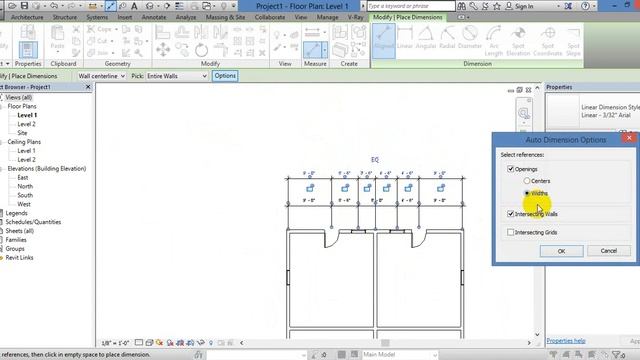Click the navigation wheel zoom icon in view
Viewport: 640px width, 360px height.
524,113
